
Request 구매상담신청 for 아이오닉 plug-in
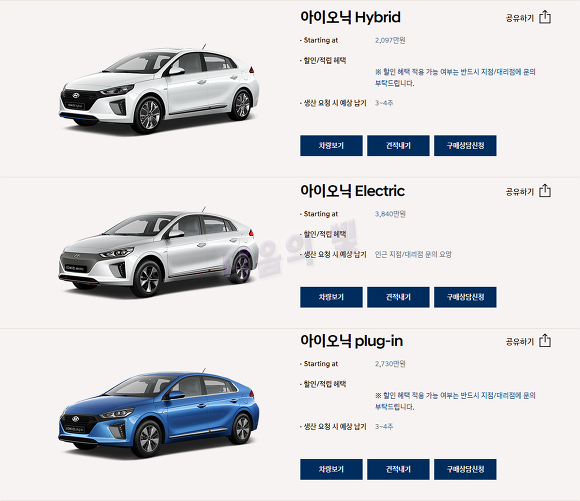[x=465, y=470]
